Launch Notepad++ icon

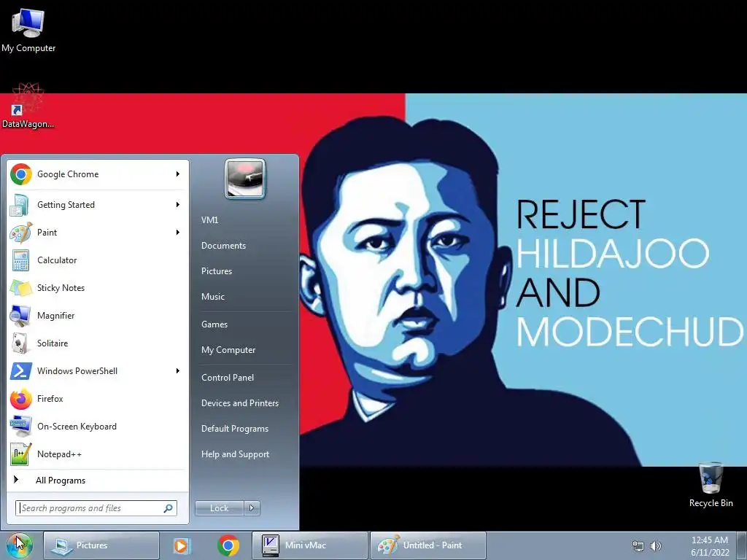20,454
